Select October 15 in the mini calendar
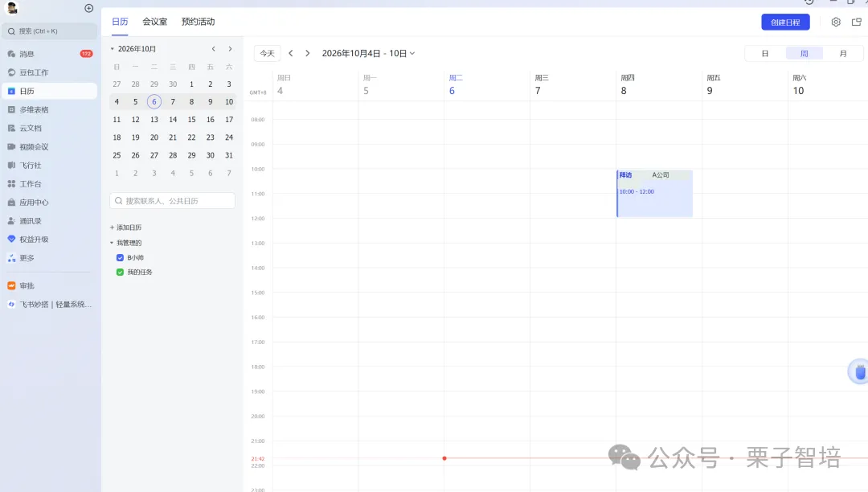 191,120
